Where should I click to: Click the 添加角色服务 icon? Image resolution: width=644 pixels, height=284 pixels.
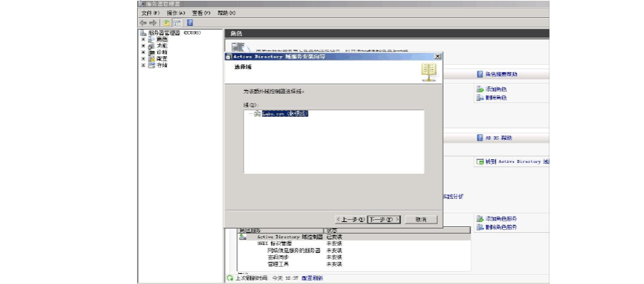click(x=480, y=218)
